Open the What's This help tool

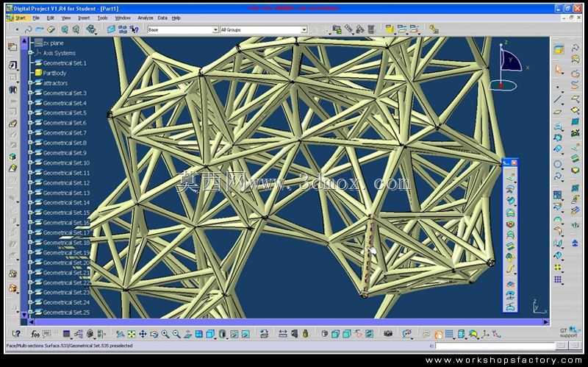[16, 334]
